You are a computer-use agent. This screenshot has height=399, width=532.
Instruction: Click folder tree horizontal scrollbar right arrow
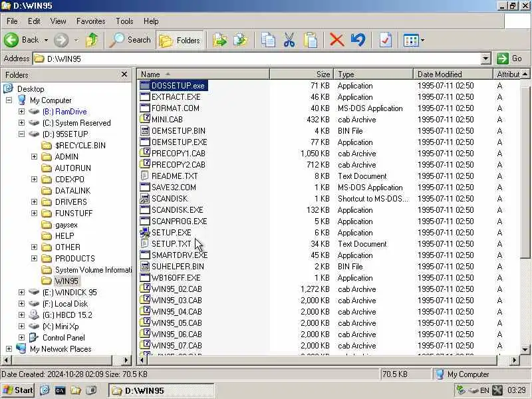pyautogui.click(x=126, y=360)
